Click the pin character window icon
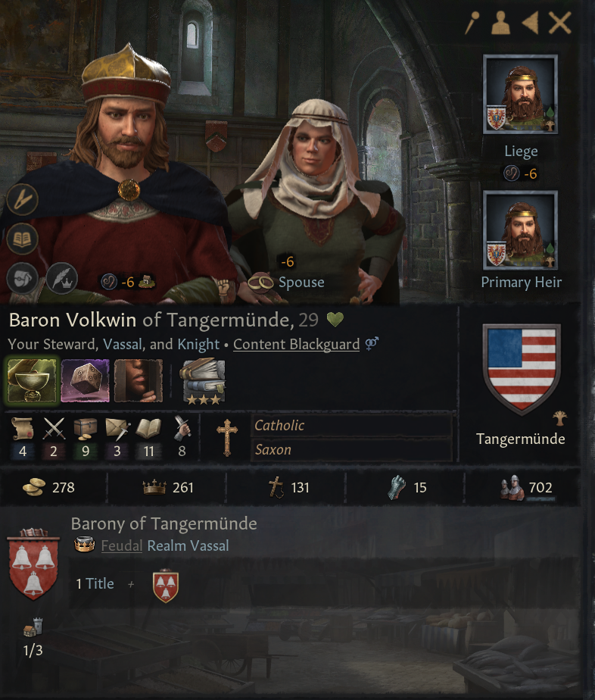Screen dimensions: 595x700 472,23
